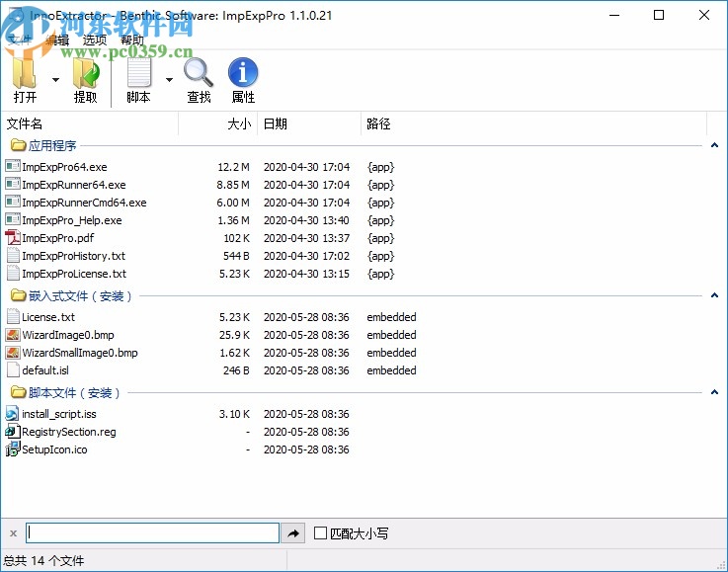Open the 文件 menu

coord(20,40)
